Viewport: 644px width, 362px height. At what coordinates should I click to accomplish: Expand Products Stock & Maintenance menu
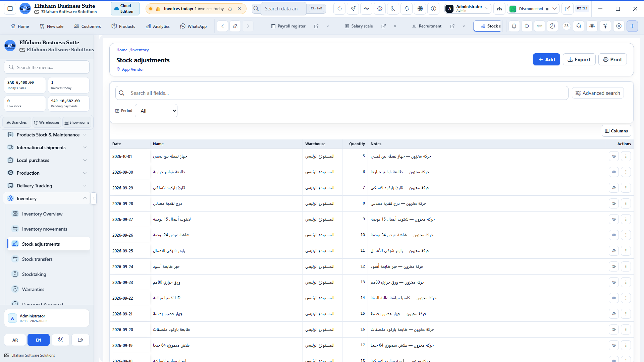pos(47,135)
